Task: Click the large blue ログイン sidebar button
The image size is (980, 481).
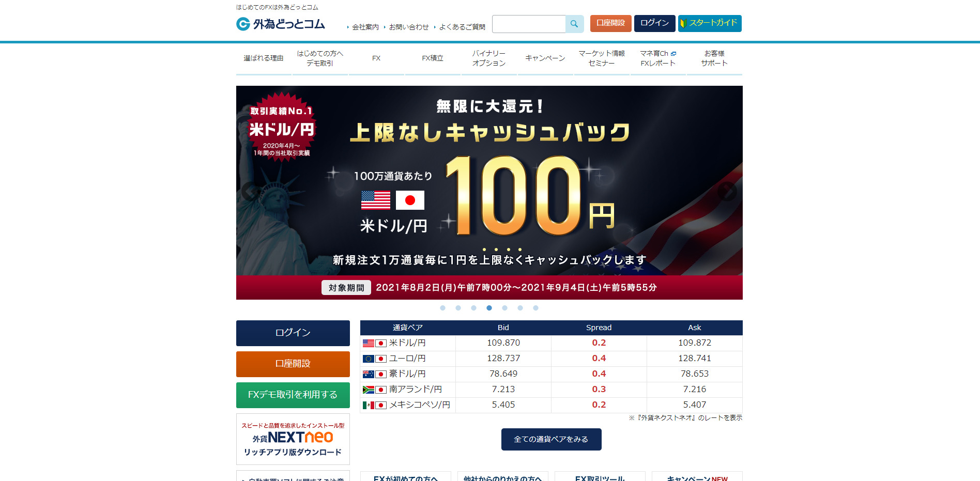Action: [x=293, y=333]
